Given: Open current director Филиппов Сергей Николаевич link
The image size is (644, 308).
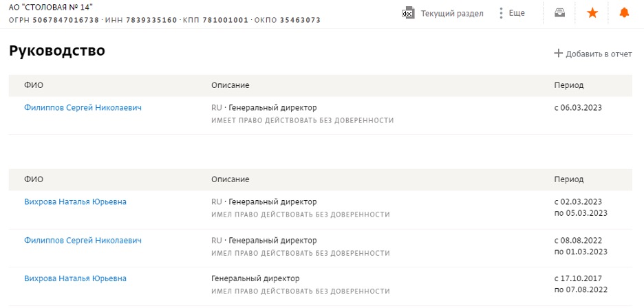Looking at the screenshot, I should pyautogui.click(x=83, y=107).
